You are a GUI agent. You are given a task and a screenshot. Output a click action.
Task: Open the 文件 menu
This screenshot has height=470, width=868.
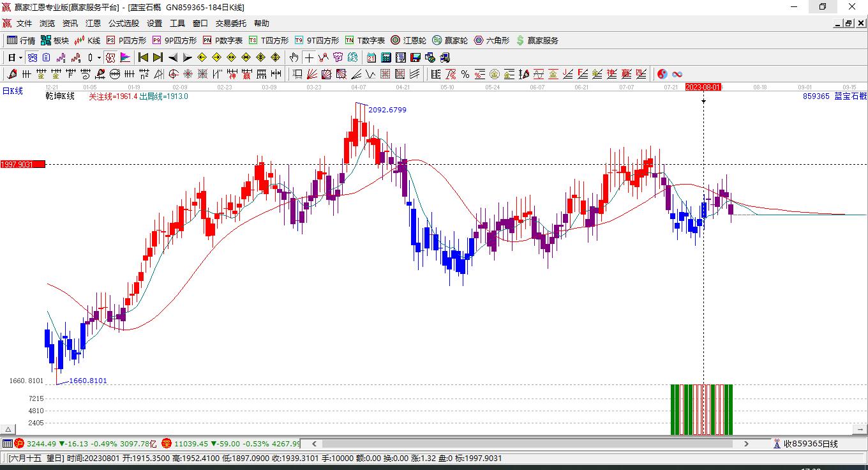pyautogui.click(x=24, y=24)
